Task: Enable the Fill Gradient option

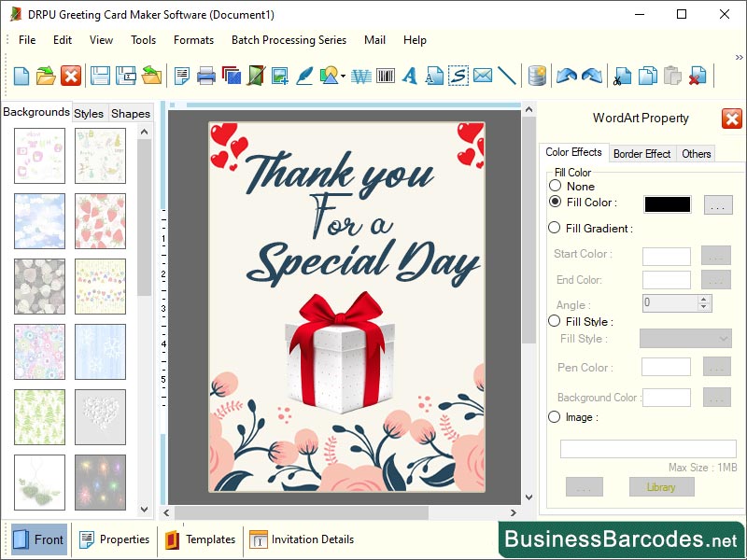Action: [556, 229]
